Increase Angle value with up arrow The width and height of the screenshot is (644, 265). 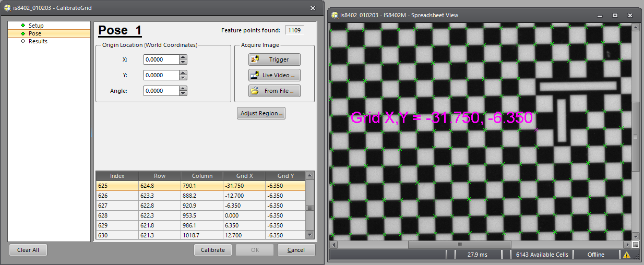tap(183, 89)
